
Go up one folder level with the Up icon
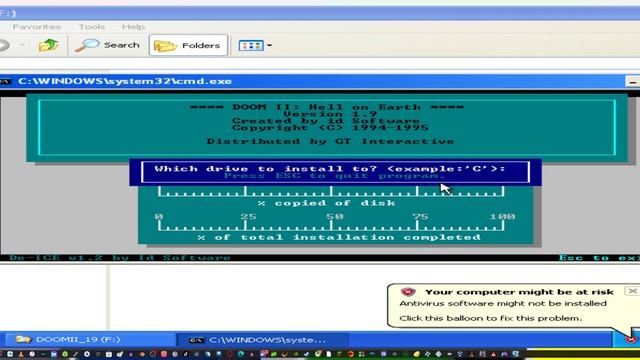coord(49,45)
